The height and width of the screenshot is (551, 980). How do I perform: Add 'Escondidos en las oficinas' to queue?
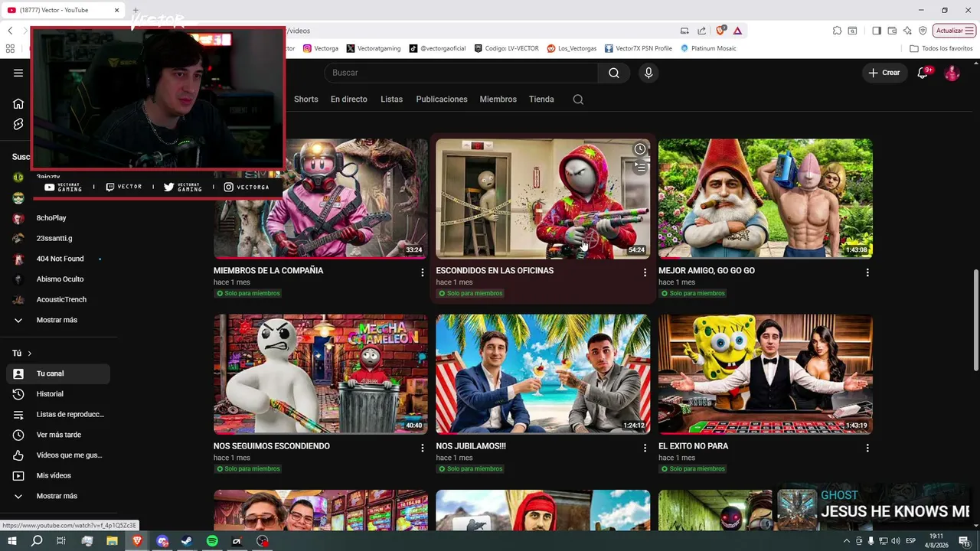pos(639,167)
